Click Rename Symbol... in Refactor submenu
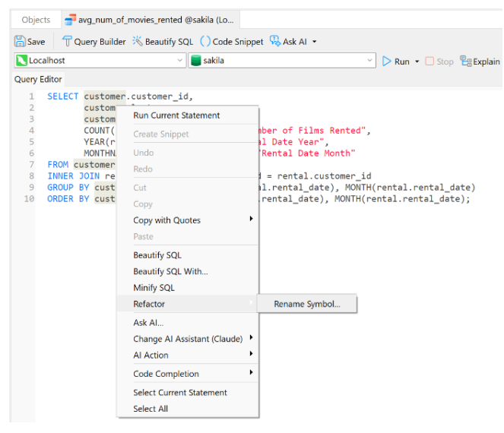The width and height of the screenshot is (504, 433). [x=307, y=304]
